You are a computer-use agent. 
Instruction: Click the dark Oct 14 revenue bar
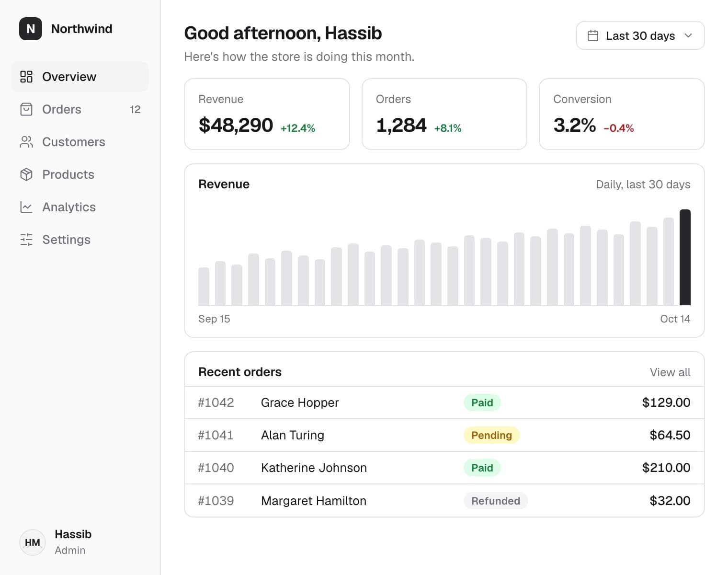click(x=685, y=257)
